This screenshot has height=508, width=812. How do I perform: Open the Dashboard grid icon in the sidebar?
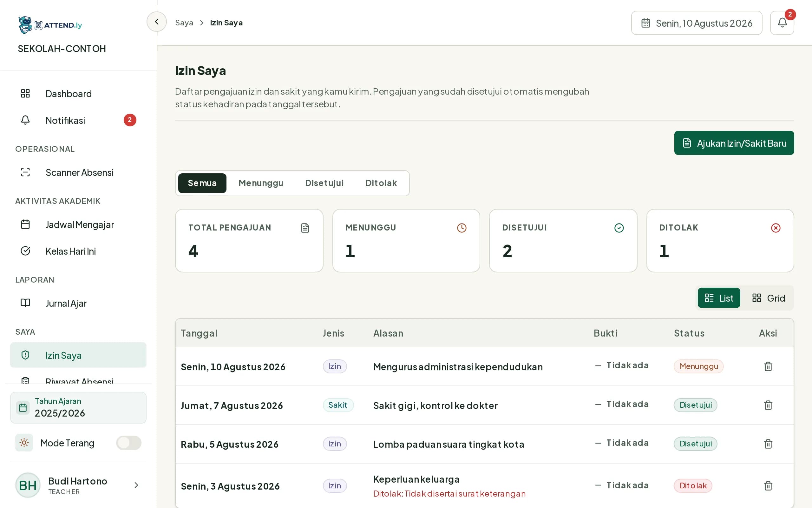[x=25, y=93]
